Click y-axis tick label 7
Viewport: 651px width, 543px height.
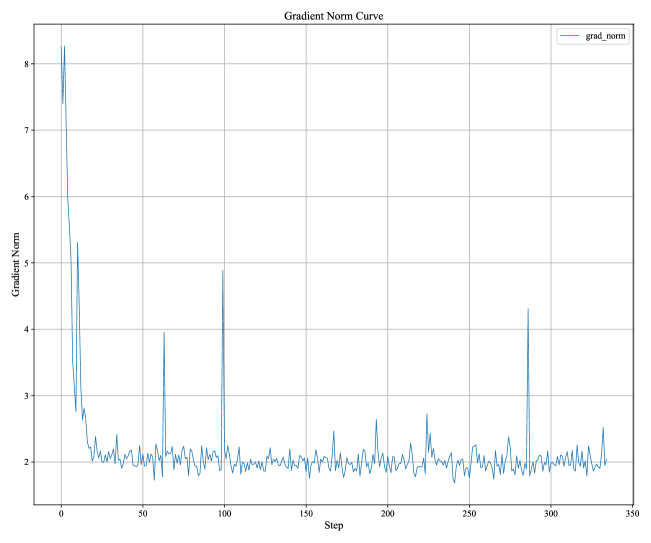[x=27, y=130]
